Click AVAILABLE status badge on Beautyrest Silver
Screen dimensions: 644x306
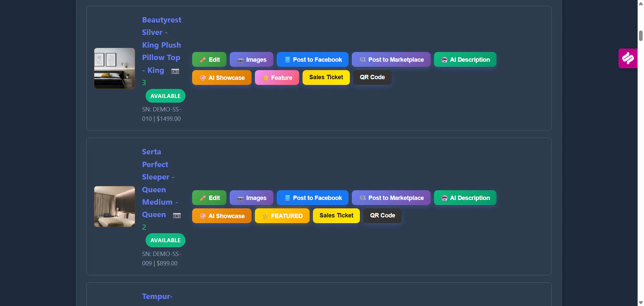[165, 96]
